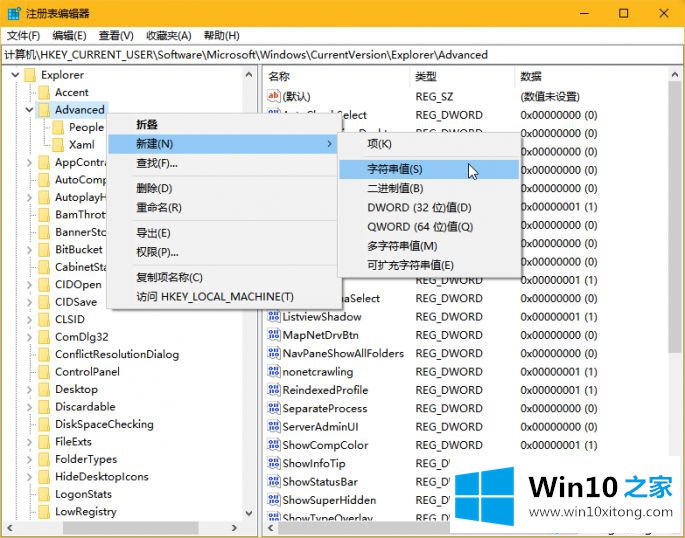Click 访问 HKEY_LOCAL_MACHINE(T) menu entry
685x538 pixels.
coord(223,297)
